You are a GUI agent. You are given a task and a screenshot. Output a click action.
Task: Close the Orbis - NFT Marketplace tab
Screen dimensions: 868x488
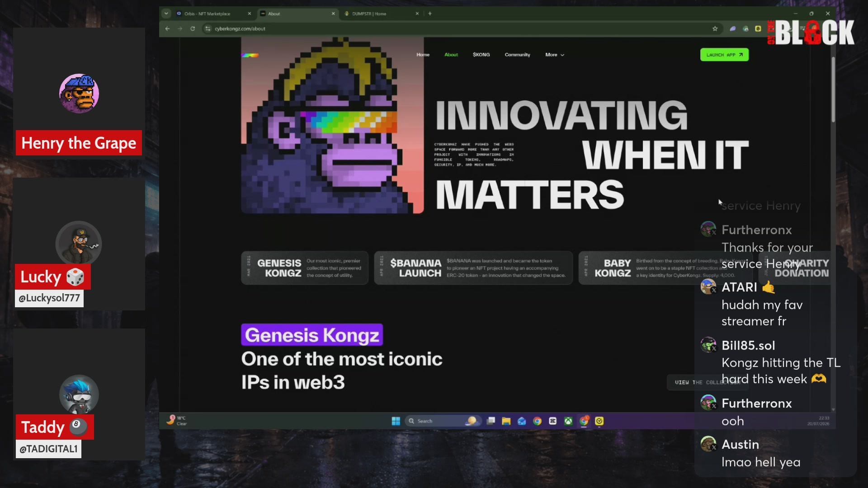click(x=250, y=14)
